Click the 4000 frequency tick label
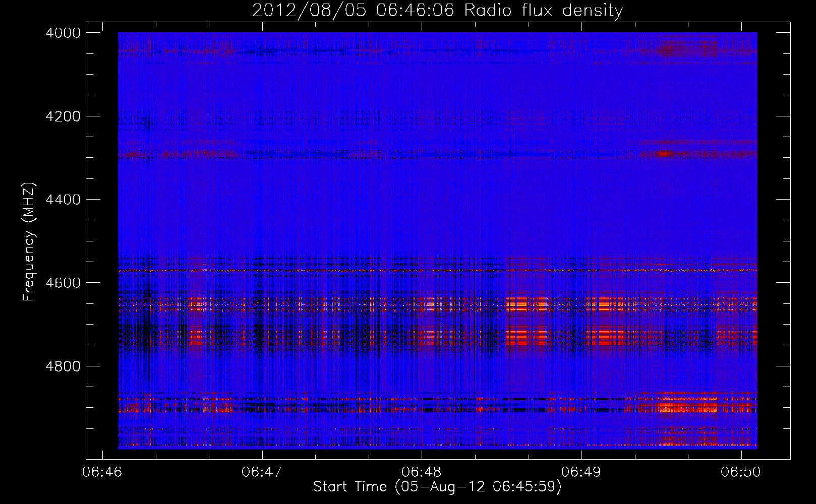This screenshot has width=816, height=504. [x=63, y=33]
